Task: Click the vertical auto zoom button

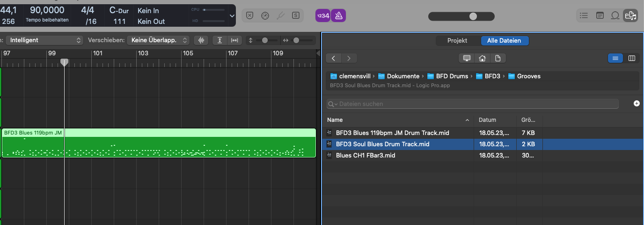Action: (220, 40)
